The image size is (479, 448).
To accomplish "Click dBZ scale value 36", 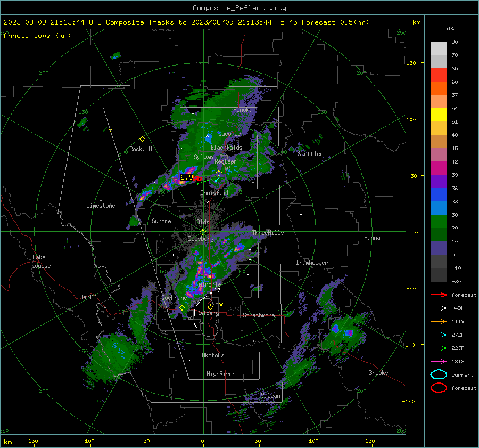I will click(x=455, y=188).
